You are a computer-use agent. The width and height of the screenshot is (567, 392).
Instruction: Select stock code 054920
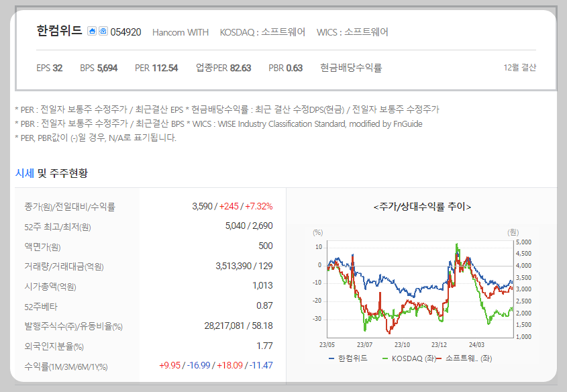125,32
